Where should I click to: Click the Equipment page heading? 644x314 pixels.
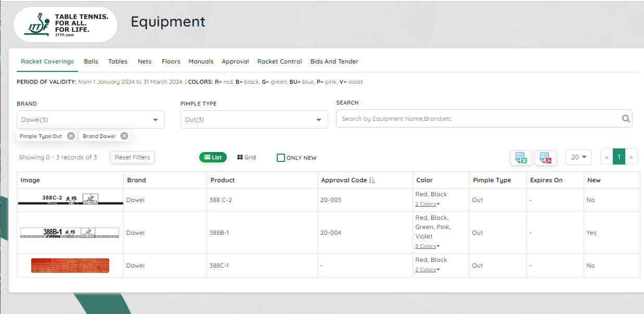pos(168,22)
